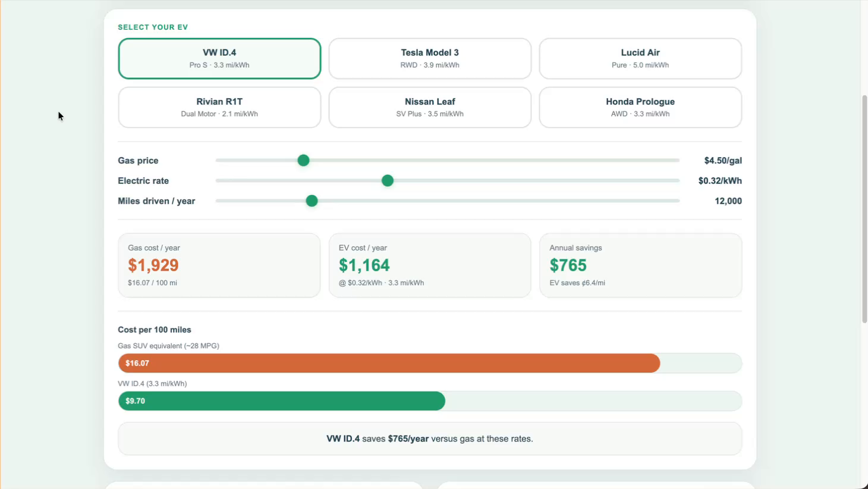This screenshot has height=489, width=868.
Task: Click the Miles driven per year slider handle
Action: (x=312, y=200)
